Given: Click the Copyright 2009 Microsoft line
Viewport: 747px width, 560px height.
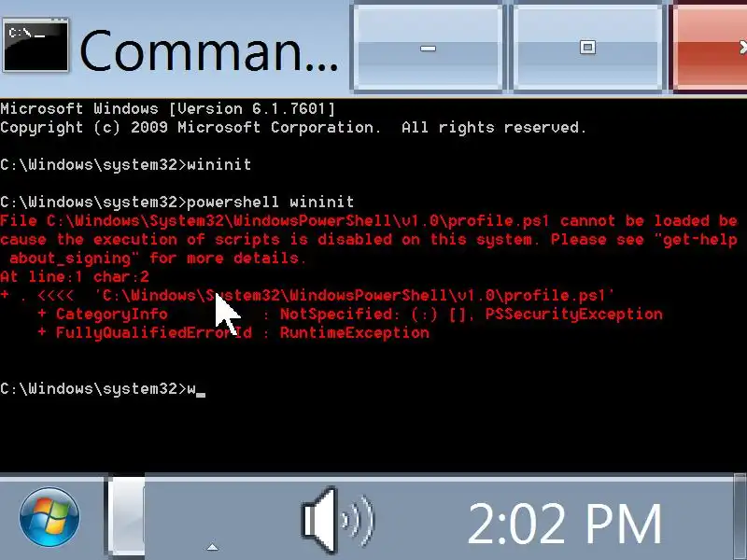Looking at the screenshot, I should point(293,128).
